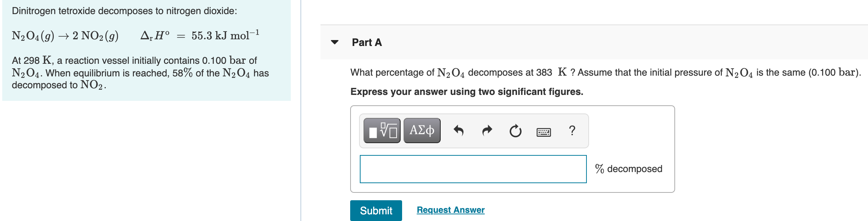Click the N2O4 → 2 NO2 reaction equation
This screenshot has height=221, width=868.
[x=65, y=36]
